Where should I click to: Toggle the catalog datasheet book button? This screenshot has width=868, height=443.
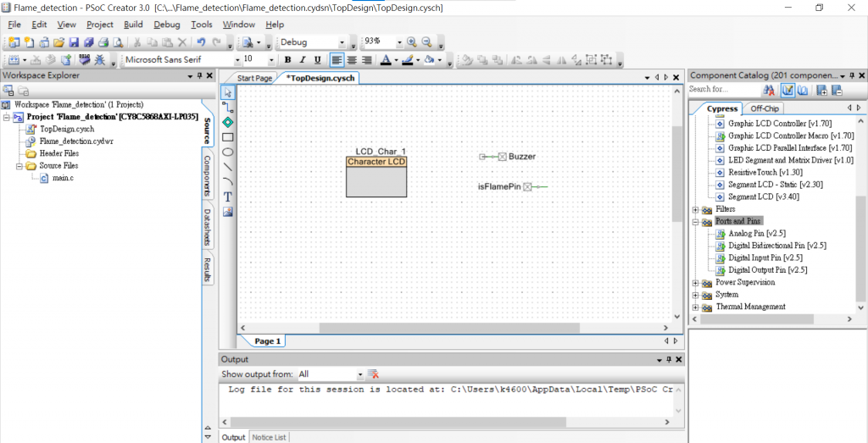803,90
